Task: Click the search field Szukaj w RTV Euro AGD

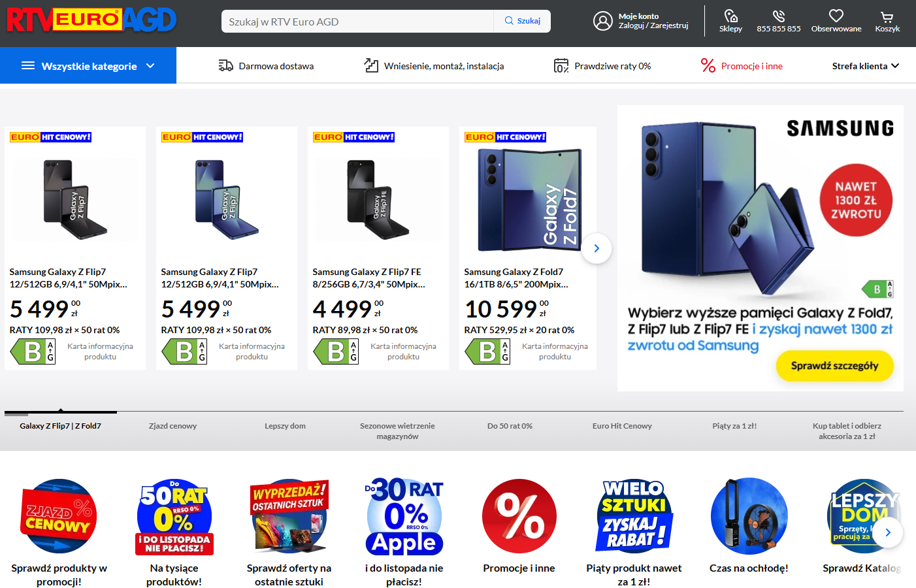Action: point(357,22)
